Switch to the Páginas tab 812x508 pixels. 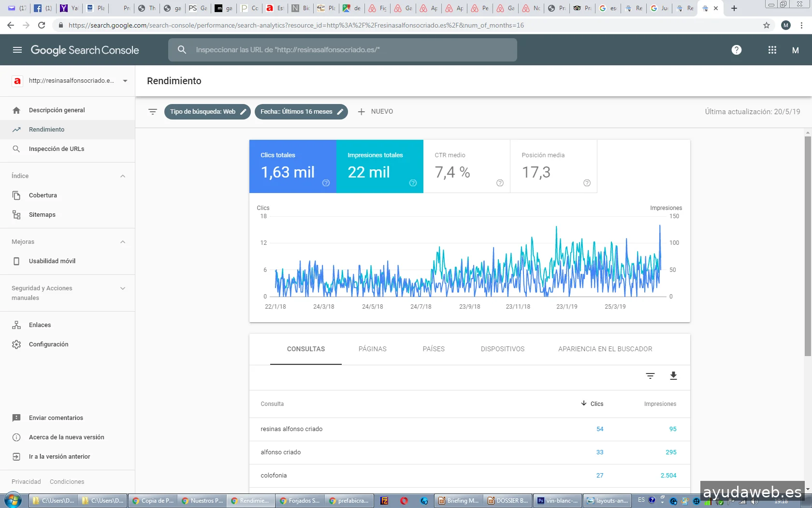(x=372, y=349)
